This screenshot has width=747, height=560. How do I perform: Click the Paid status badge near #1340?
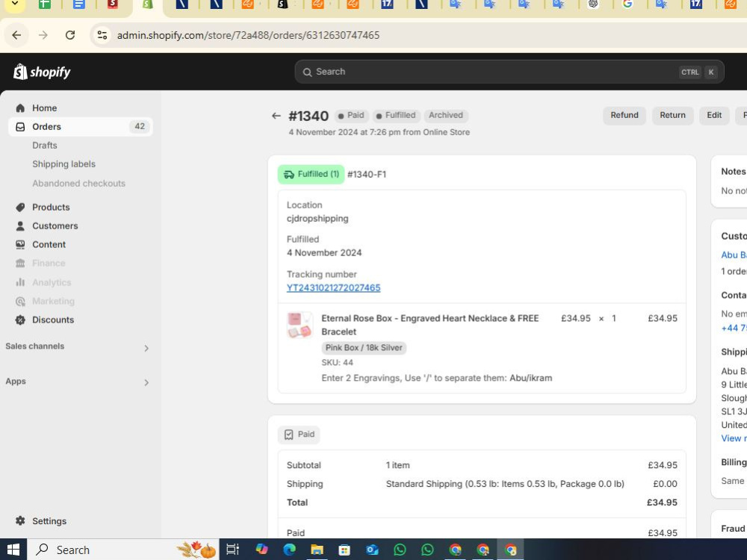pos(351,115)
